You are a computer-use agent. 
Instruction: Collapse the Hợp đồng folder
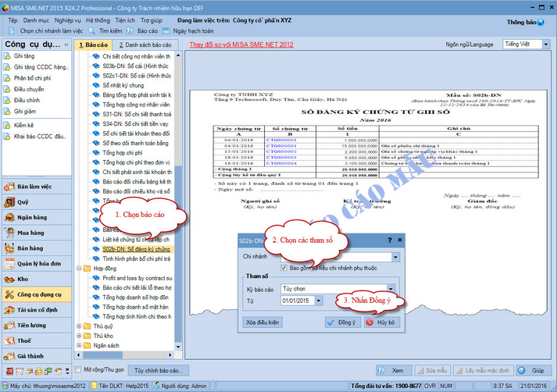point(79,269)
